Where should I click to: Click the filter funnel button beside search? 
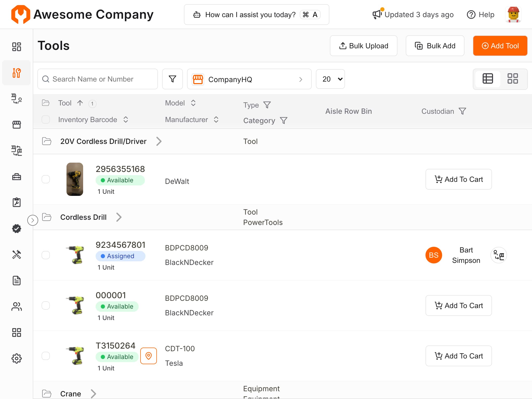pyautogui.click(x=172, y=79)
